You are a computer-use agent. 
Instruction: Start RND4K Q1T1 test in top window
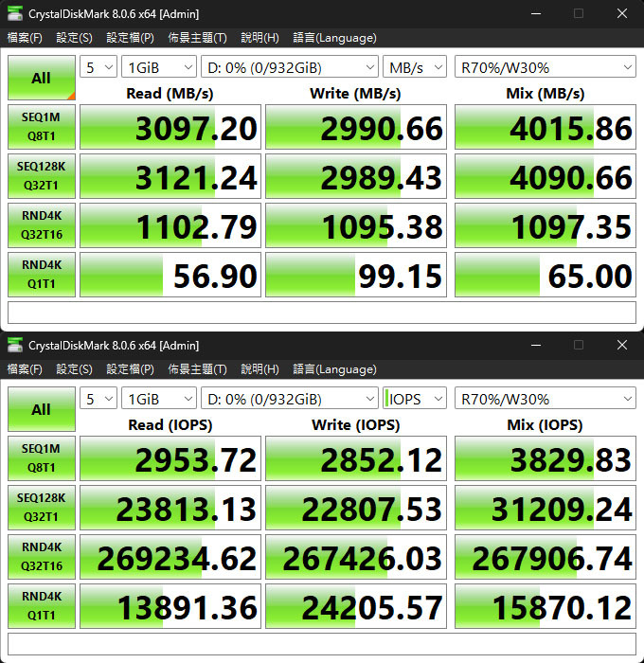click(x=42, y=275)
